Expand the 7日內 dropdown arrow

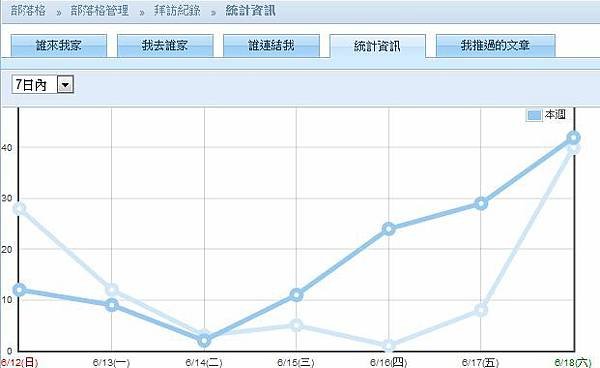pyautogui.click(x=65, y=85)
